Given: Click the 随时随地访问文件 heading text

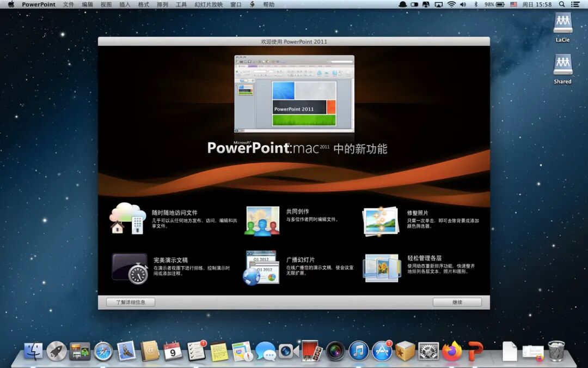Looking at the screenshot, I should point(174,213).
